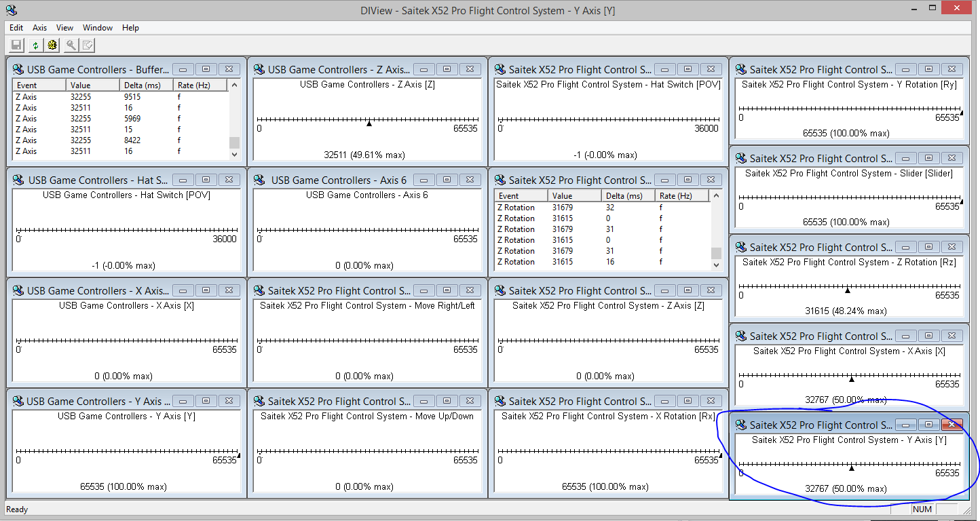
Task: Maximize the USB Game Controllers - Axis 6 window
Action: tap(447, 180)
